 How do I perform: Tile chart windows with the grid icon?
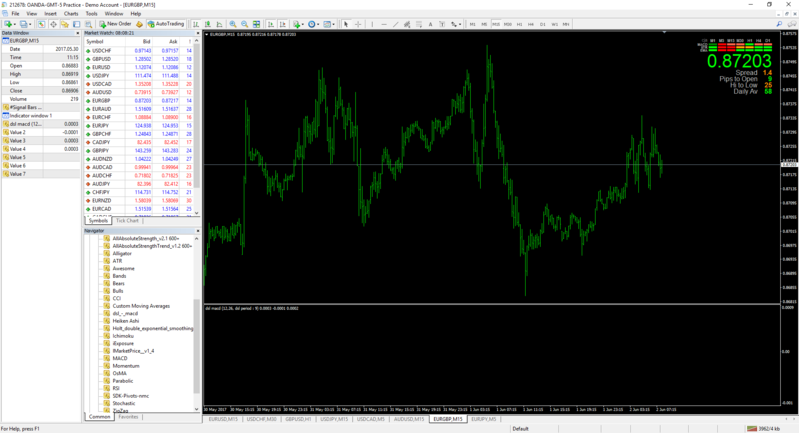pos(256,24)
